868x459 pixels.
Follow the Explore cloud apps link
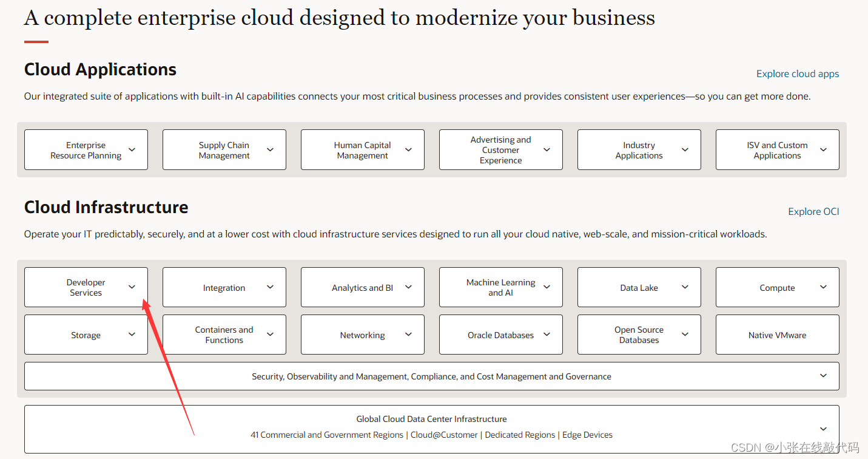pyautogui.click(x=798, y=73)
